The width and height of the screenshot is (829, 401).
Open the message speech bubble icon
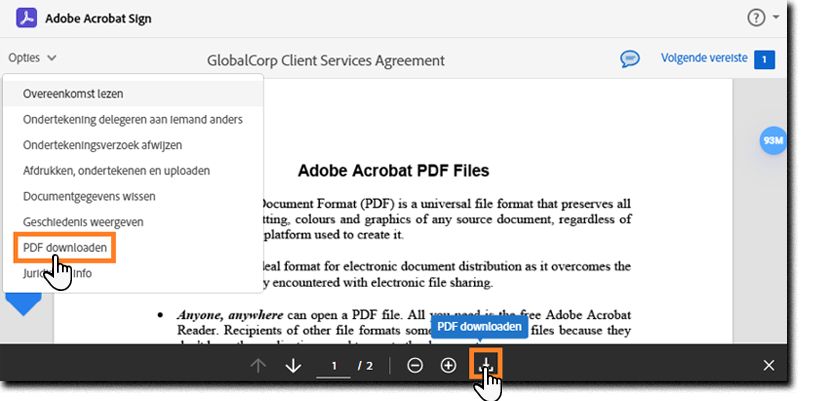point(630,59)
